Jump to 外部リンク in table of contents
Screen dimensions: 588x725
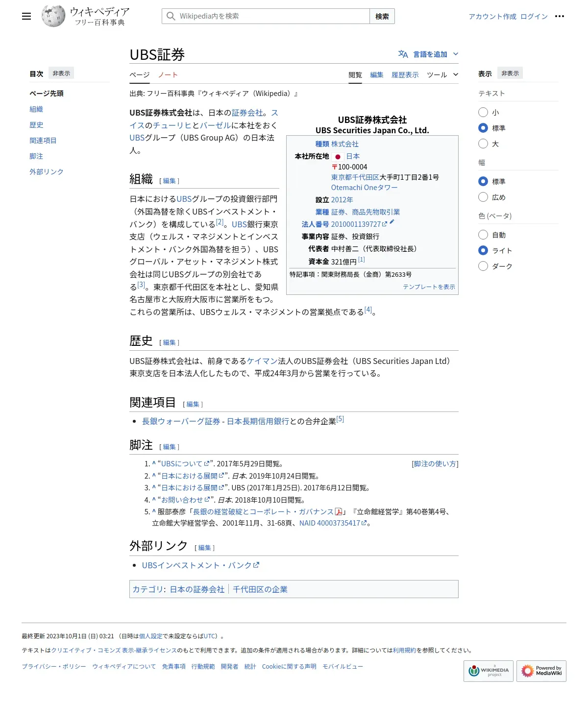coord(47,171)
